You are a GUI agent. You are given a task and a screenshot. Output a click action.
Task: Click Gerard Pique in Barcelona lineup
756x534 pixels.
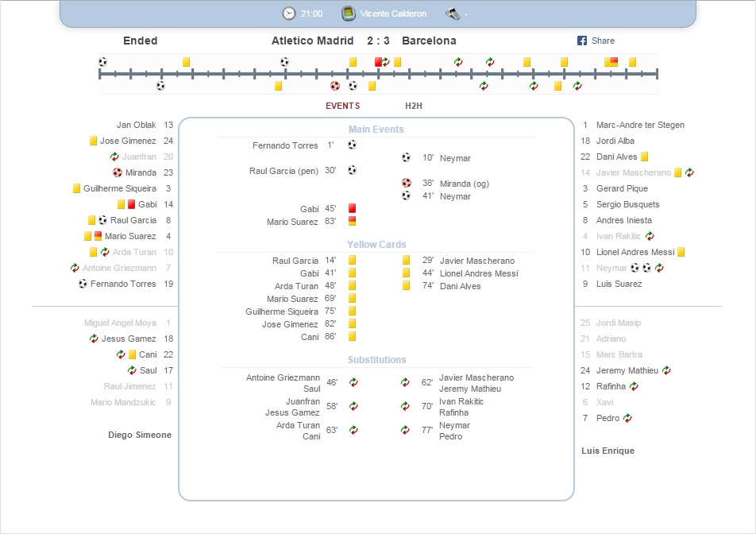click(x=622, y=188)
